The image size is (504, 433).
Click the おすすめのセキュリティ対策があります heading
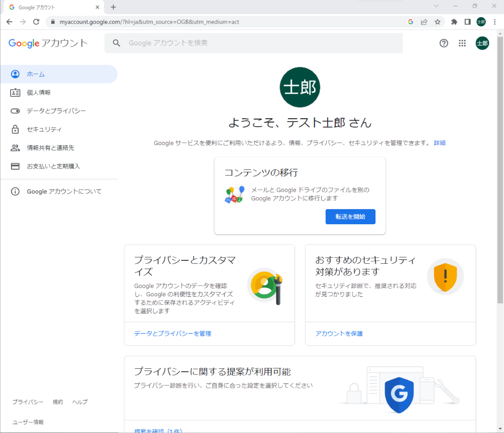point(365,266)
